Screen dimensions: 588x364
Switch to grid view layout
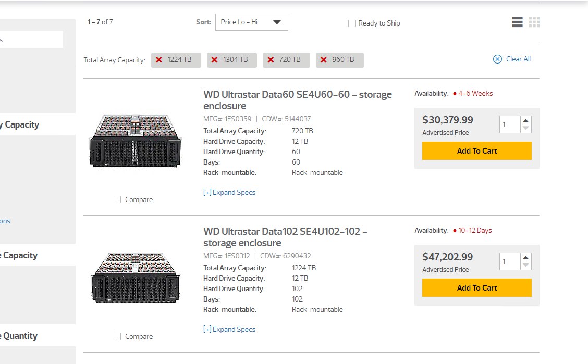tap(534, 22)
